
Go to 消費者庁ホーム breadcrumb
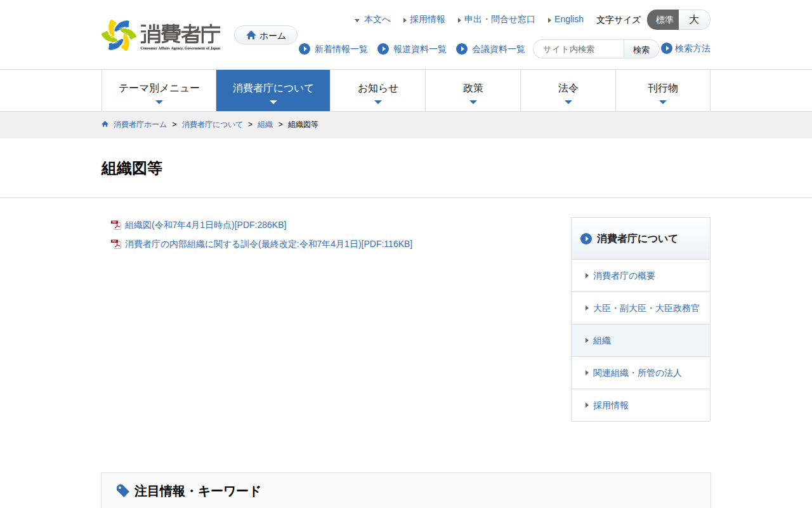coord(140,124)
